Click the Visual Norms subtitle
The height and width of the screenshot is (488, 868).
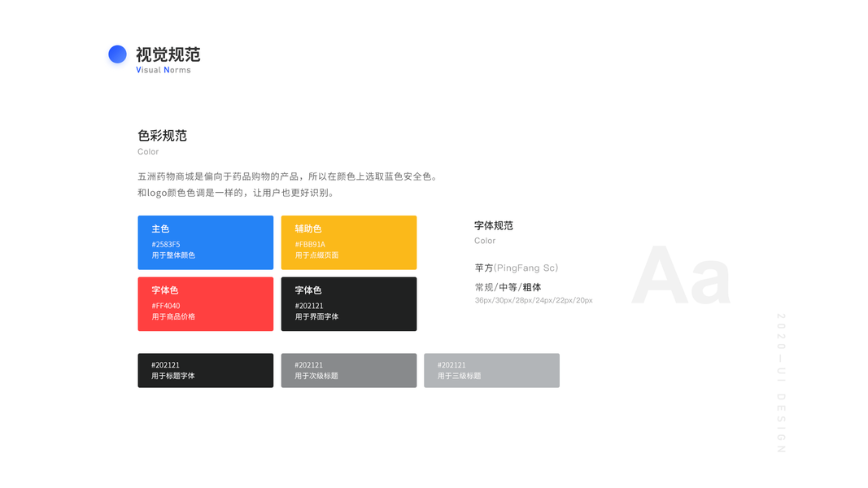(x=164, y=70)
